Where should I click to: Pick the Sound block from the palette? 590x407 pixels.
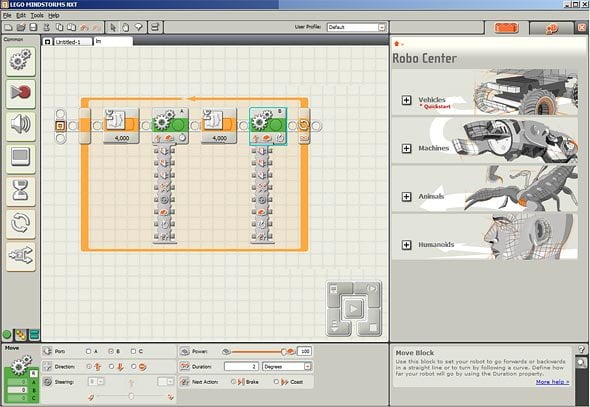21,126
